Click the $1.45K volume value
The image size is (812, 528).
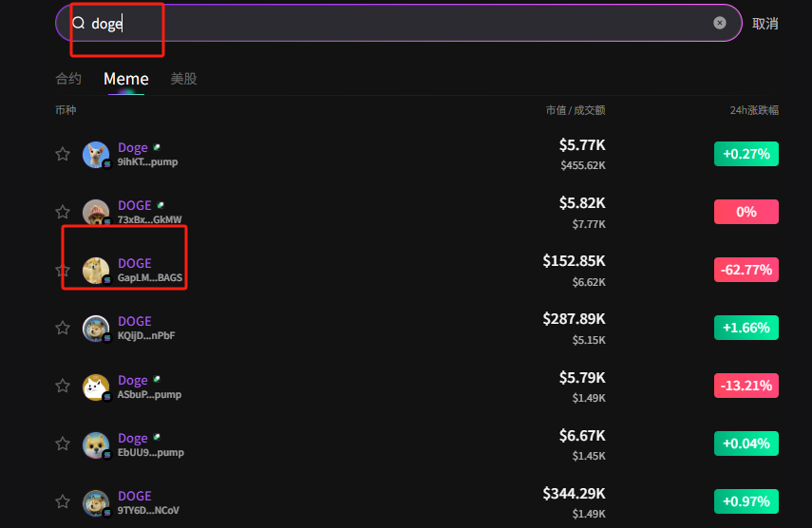pyautogui.click(x=589, y=456)
